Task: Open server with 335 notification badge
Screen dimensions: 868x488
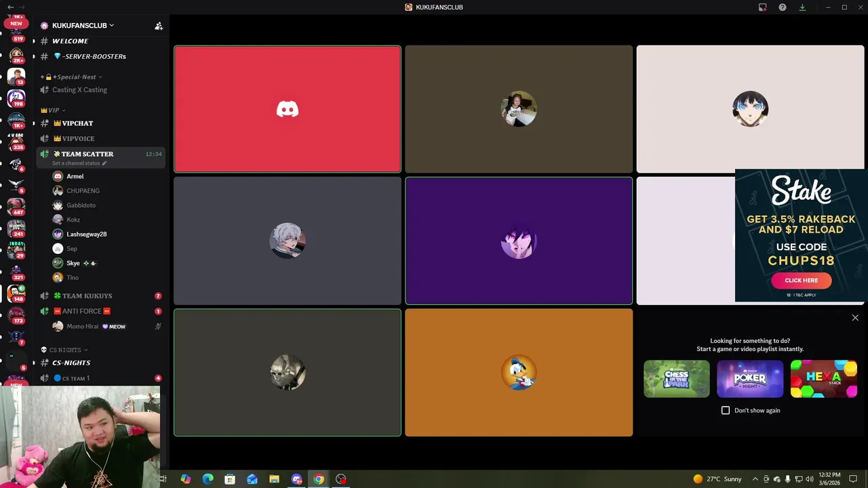Action: [x=16, y=142]
